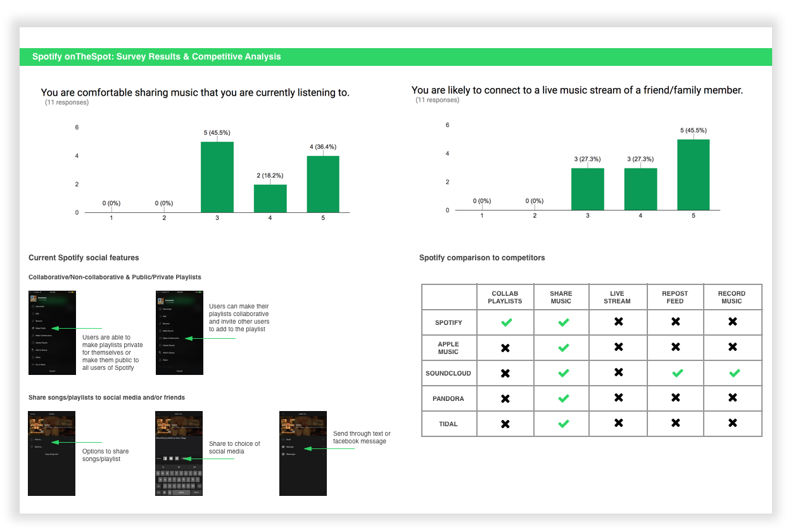Click the 'COLLAB PLAYLISTS' column header
The height and width of the screenshot is (532, 793).
505,297
